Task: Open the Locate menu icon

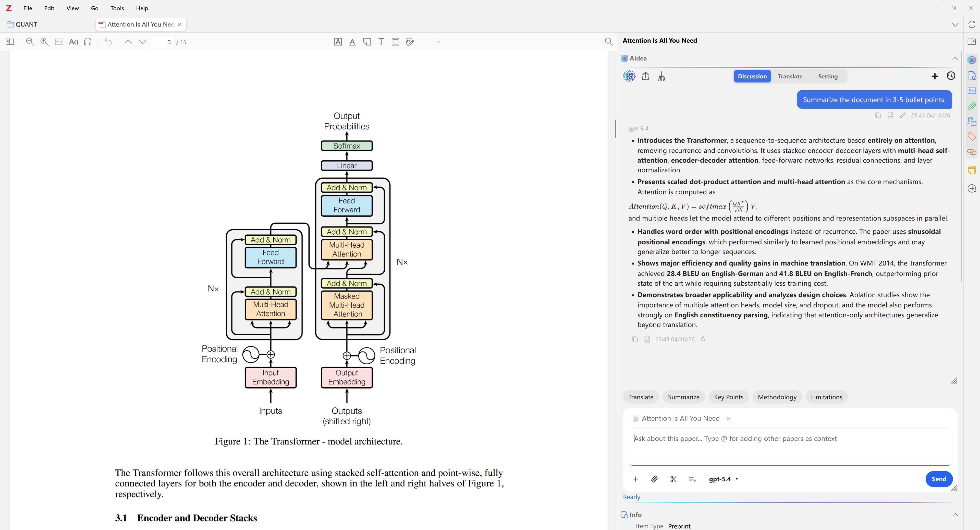Action: pos(972,188)
